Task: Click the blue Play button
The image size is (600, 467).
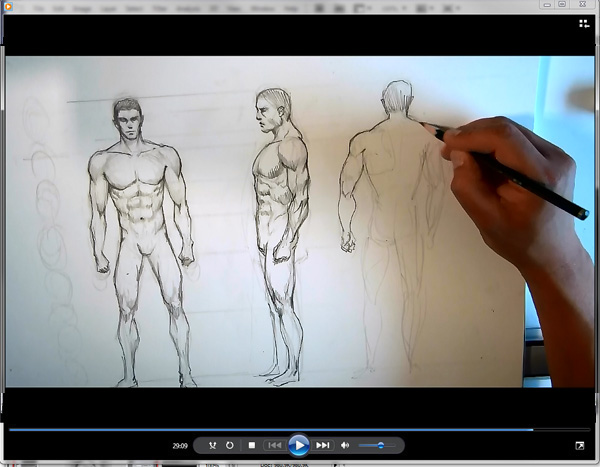Action: tap(299, 445)
